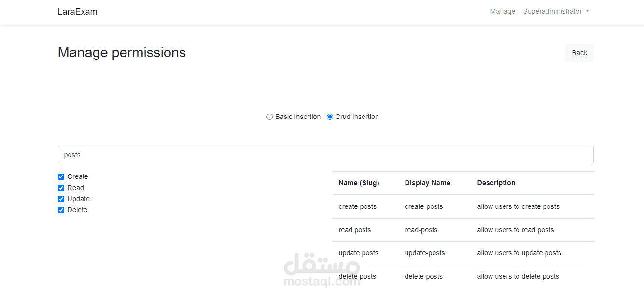Viewport: 644px width, 294px height.
Task: Click the resource name input containing posts
Action: [325, 155]
